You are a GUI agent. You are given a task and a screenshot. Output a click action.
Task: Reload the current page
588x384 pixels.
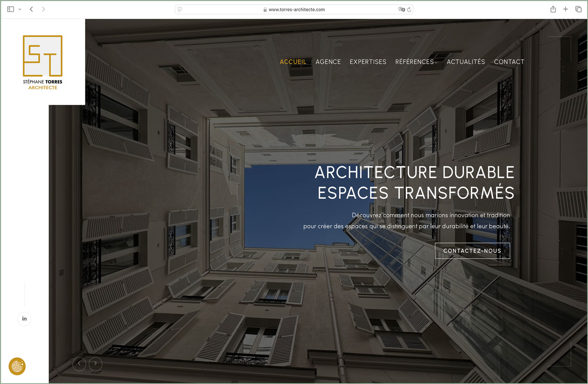(x=409, y=9)
